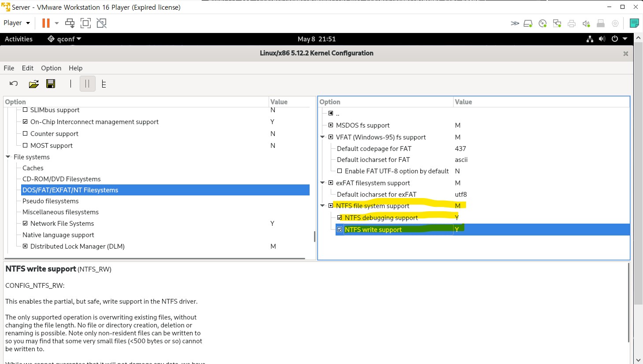
Task: Click the sound card device icon
Action: (x=586, y=23)
